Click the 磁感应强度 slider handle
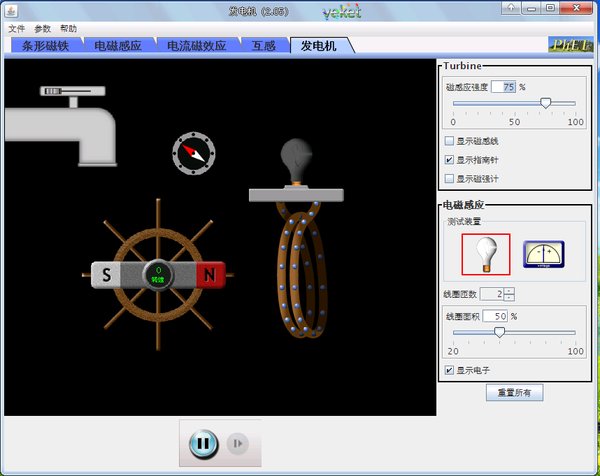Image resolution: width=600 pixels, height=476 pixels. coord(545,102)
